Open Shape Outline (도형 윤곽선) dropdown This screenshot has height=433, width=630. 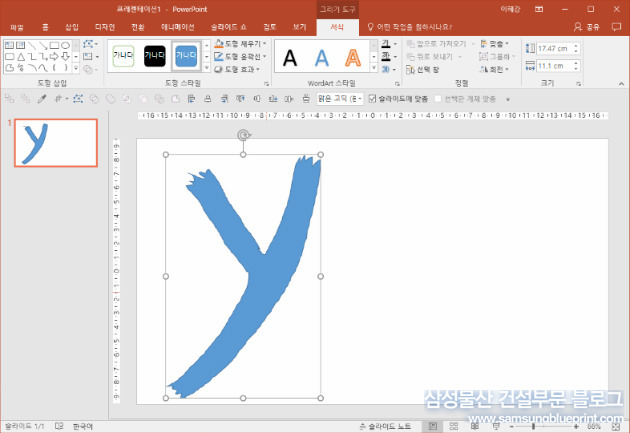pos(241,56)
